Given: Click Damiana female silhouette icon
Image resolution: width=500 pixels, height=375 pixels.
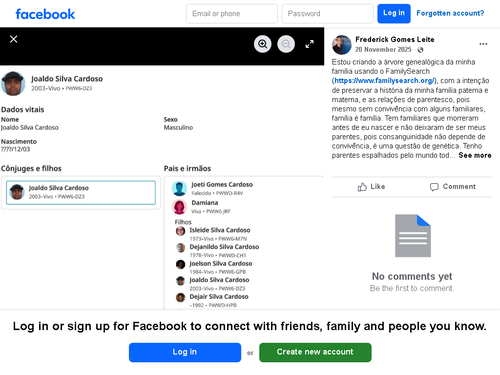Looking at the screenshot, I should 179,207.
